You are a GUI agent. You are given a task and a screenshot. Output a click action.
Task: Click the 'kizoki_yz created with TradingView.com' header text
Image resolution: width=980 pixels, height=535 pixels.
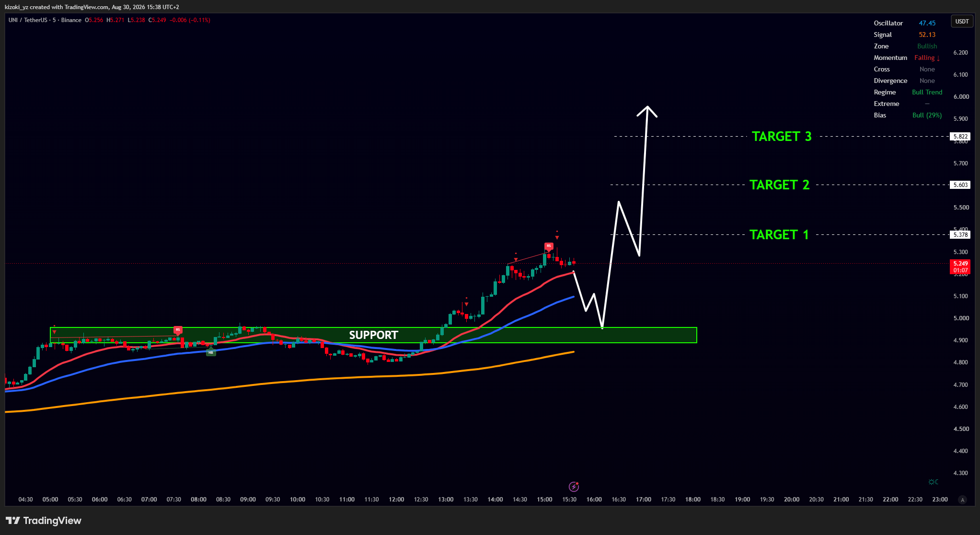click(x=57, y=7)
